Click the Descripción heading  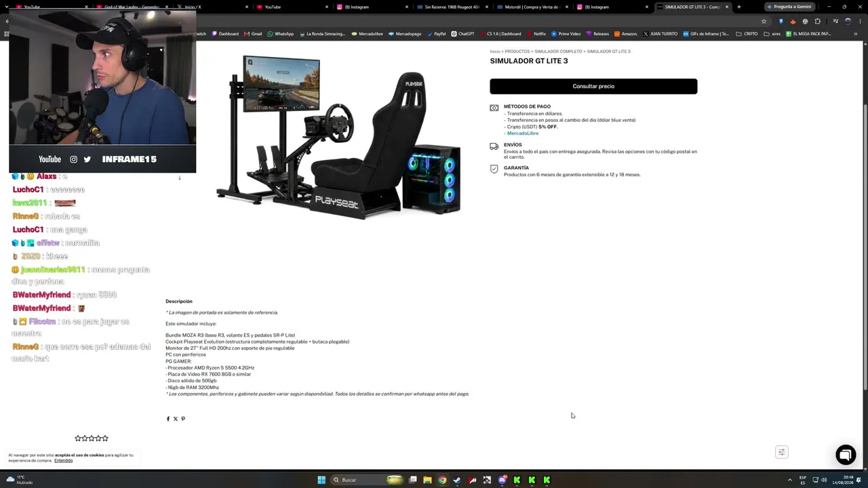click(x=179, y=302)
